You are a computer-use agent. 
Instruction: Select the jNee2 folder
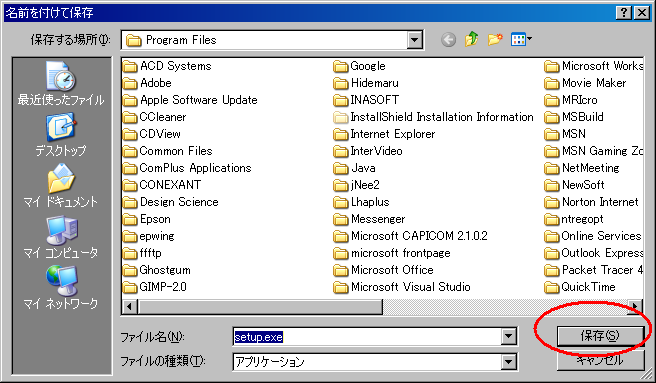356,185
